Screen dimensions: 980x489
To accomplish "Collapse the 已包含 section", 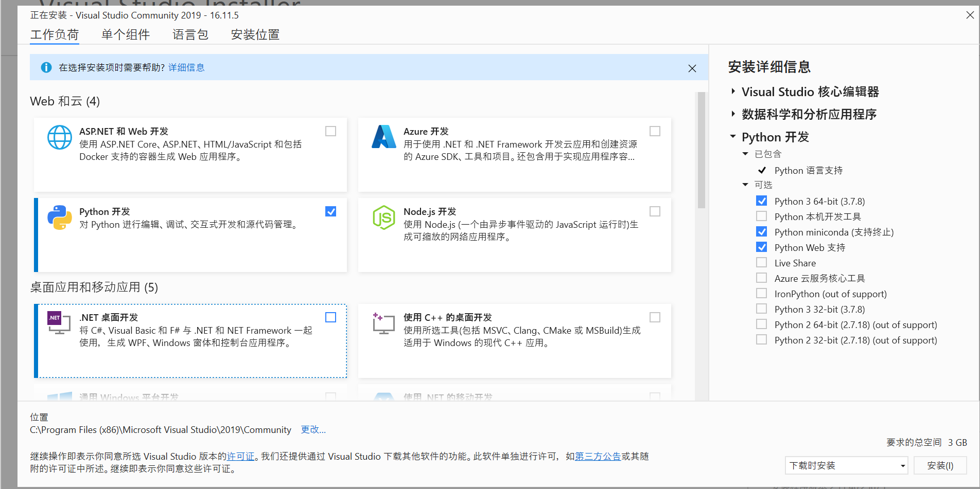I will (x=745, y=153).
